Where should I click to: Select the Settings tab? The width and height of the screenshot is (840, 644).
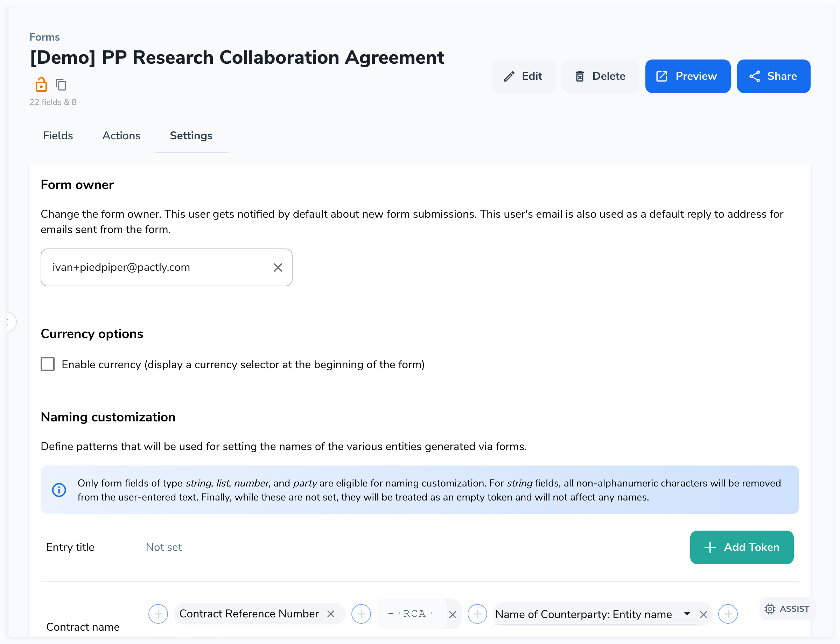coord(191,136)
